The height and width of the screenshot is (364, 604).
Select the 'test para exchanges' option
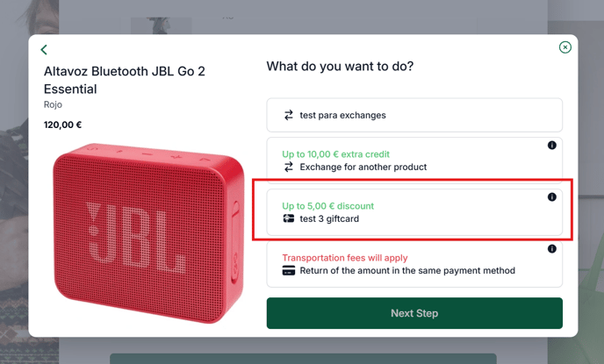click(414, 115)
